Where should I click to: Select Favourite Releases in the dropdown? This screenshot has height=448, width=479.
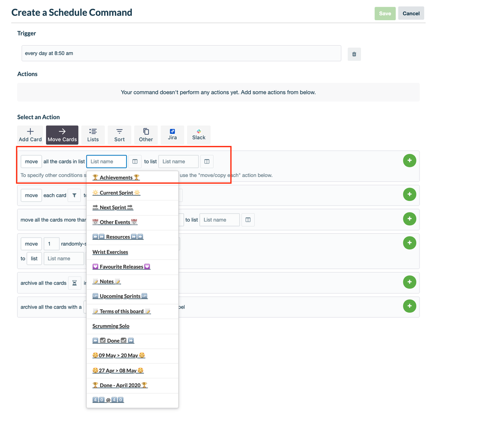point(133,267)
